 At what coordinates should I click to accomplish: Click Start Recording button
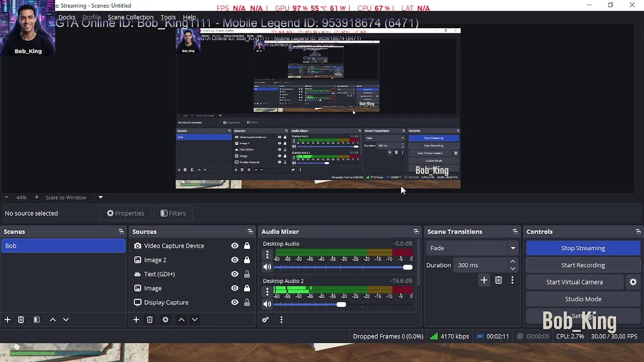(x=583, y=265)
